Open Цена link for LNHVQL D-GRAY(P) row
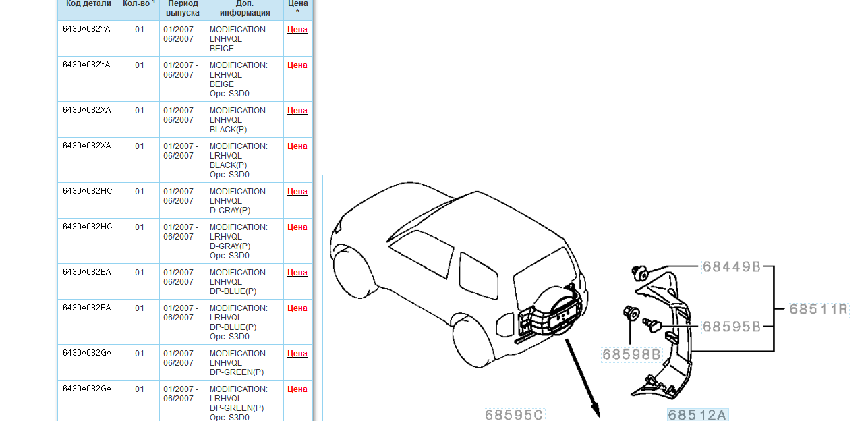The image size is (868, 421). pyautogui.click(x=297, y=192)
